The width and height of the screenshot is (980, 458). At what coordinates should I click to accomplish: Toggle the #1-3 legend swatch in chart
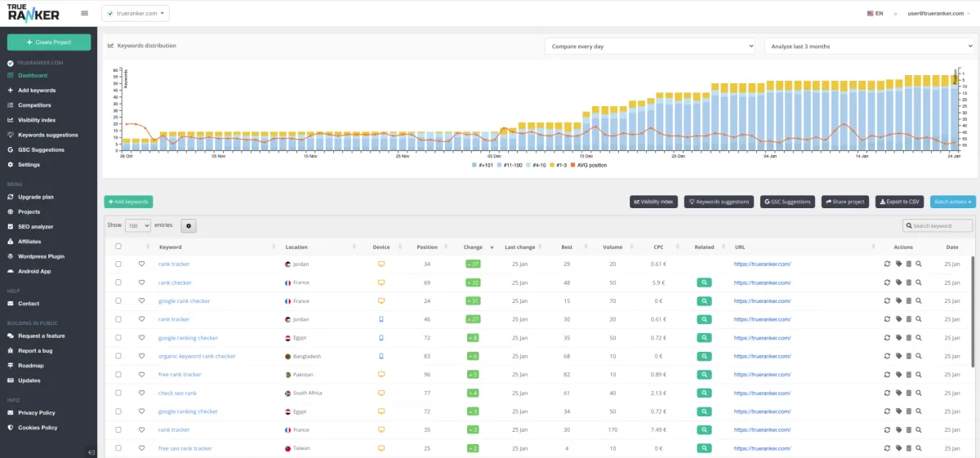[550, 165]
